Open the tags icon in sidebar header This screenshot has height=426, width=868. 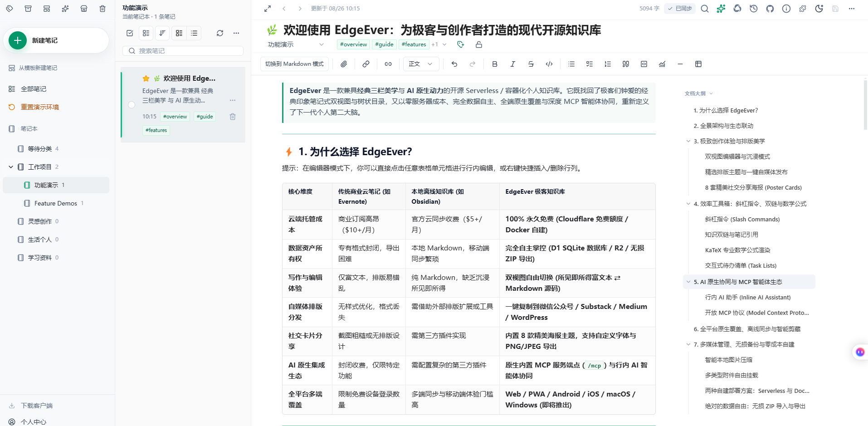pos(10,9)
